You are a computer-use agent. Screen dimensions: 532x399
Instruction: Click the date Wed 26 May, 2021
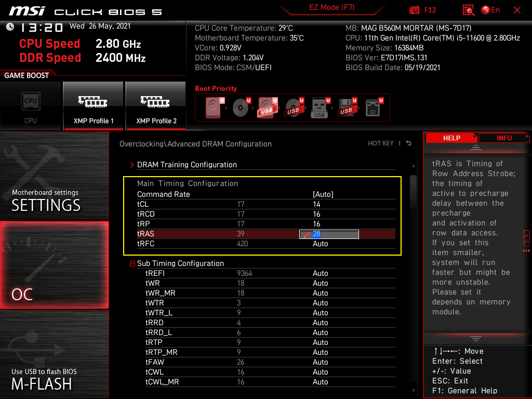tap(100, 26)
